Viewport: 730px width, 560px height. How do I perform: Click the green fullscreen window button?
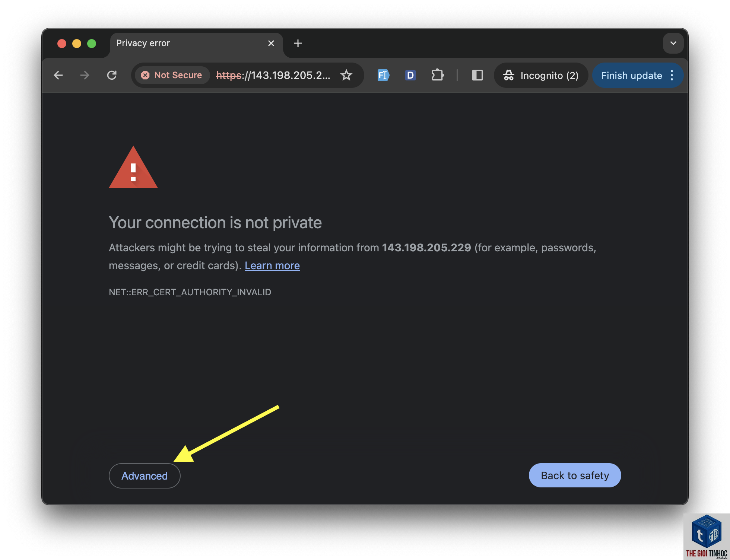pyautogui.click(x=92, y=44)
